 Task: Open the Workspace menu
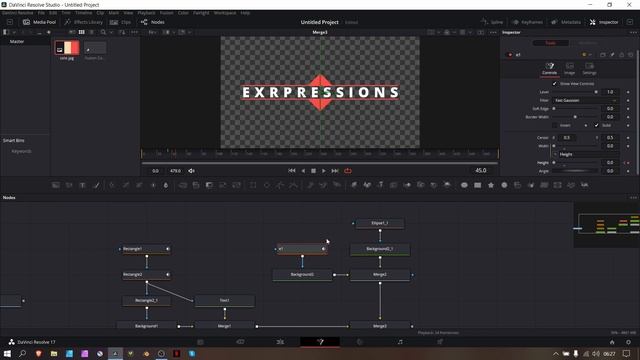pos(225,13)
